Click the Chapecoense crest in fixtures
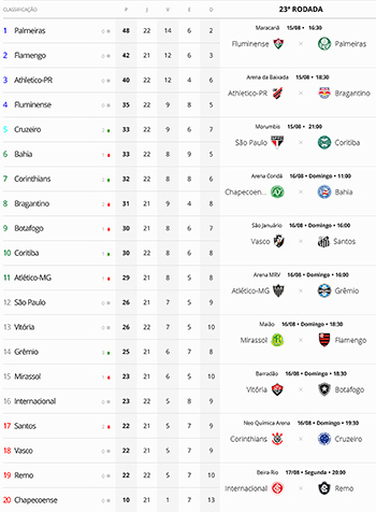The width and height of the screenshot is (376, 512). click(x=277, y=192)
